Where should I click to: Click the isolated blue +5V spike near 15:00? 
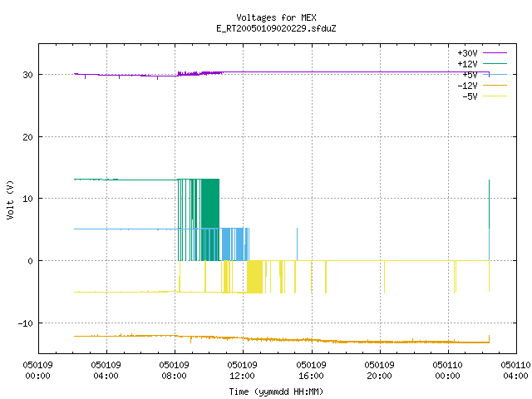[x=298, y=244]
